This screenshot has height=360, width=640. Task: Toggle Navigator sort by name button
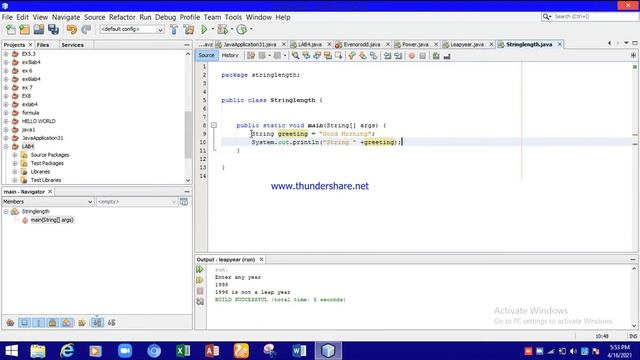click(97, 323)
